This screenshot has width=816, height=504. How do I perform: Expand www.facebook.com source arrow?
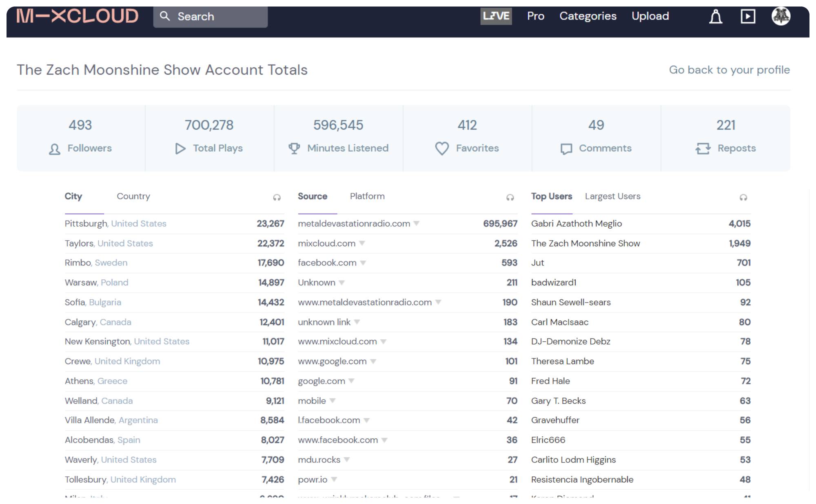click(x=384, y=440)
